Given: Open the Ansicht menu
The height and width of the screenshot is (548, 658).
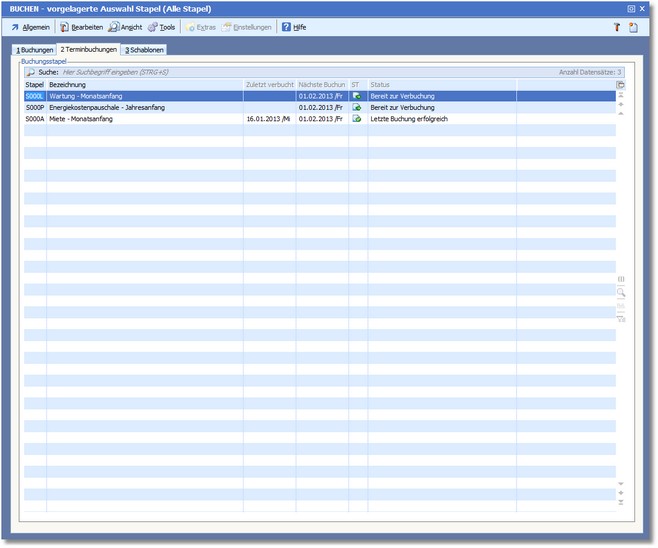Looking at the screenshot, I should coord(126,27).
